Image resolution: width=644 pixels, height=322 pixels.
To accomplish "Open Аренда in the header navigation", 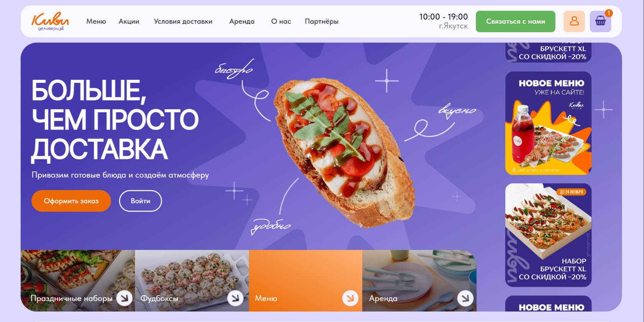I will (242, 21).
